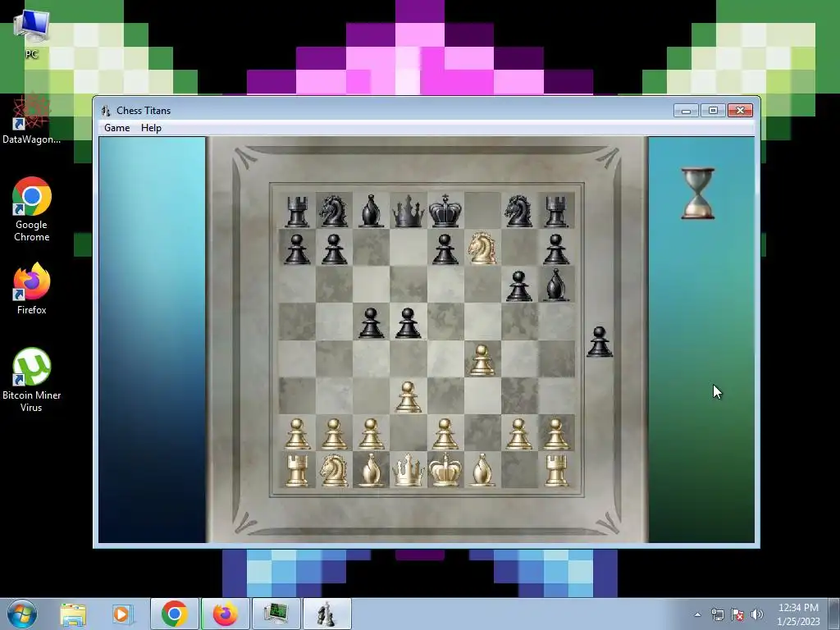The width and height of the screenshot is (840, 630).
Task: Click the Chess Titans taskbar button
Action: coord(326,614)
